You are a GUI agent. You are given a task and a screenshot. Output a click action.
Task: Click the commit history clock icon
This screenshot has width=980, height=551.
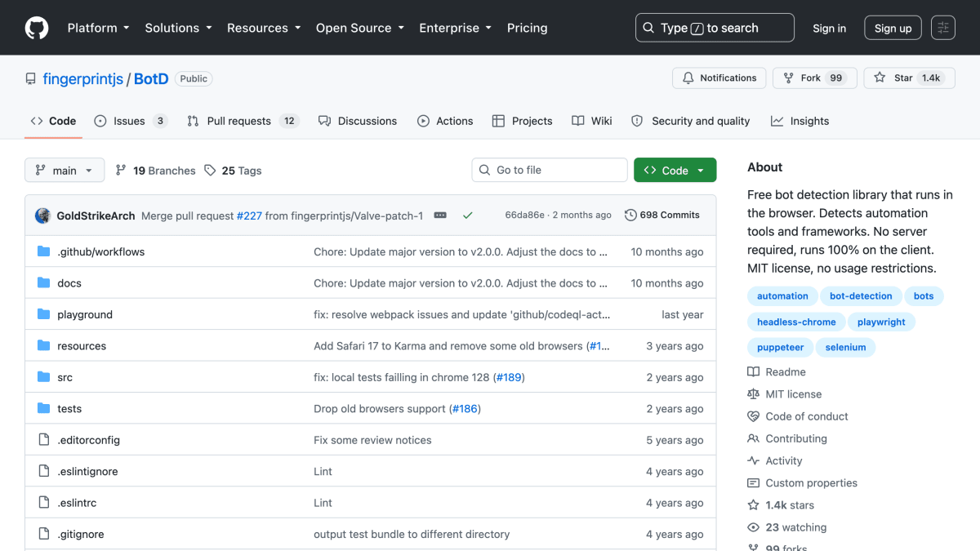(x=630, y=216)
